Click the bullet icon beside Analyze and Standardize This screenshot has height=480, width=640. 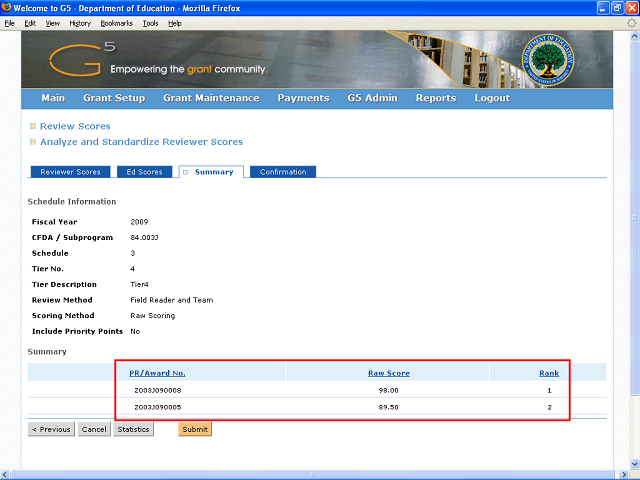click(x=33, y=142)
